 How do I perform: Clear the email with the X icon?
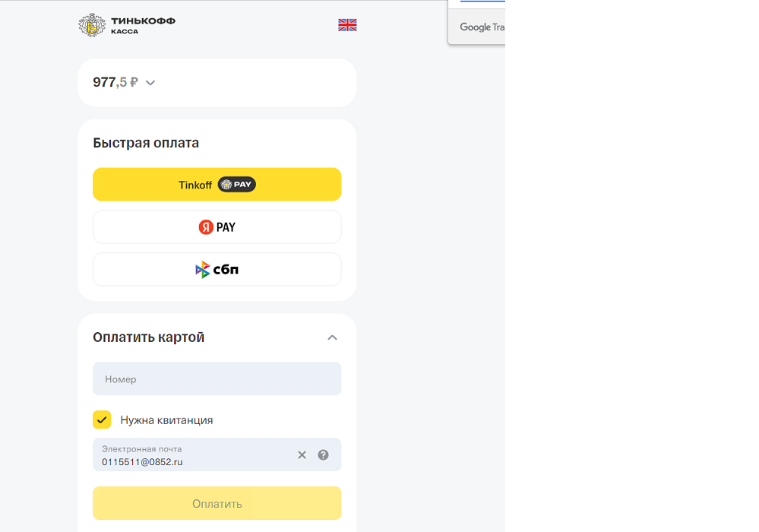pyautogui.click(x=302, y=455)
